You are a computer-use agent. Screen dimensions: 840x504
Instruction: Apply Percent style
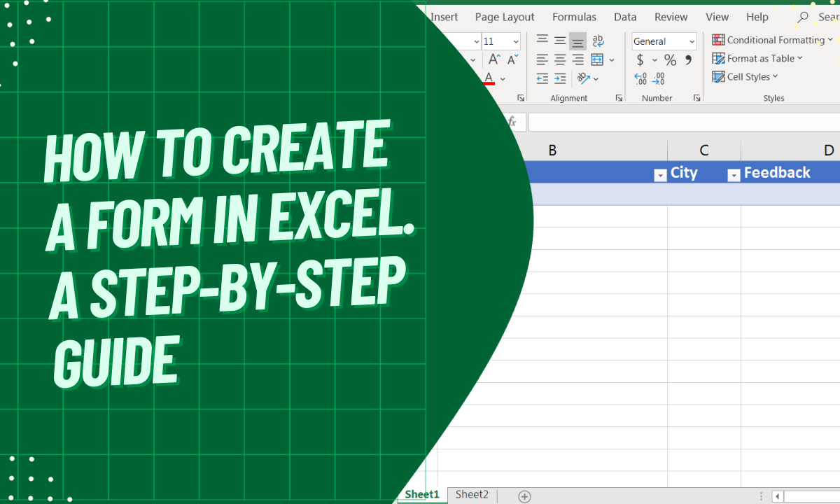pos(670,60)
